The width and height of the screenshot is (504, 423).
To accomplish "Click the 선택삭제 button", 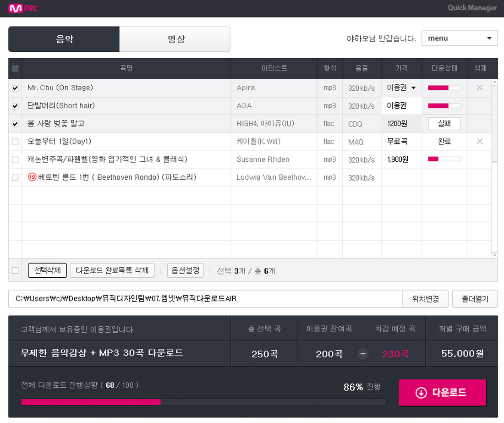I will pyautogui.click(x=47, y=270).
